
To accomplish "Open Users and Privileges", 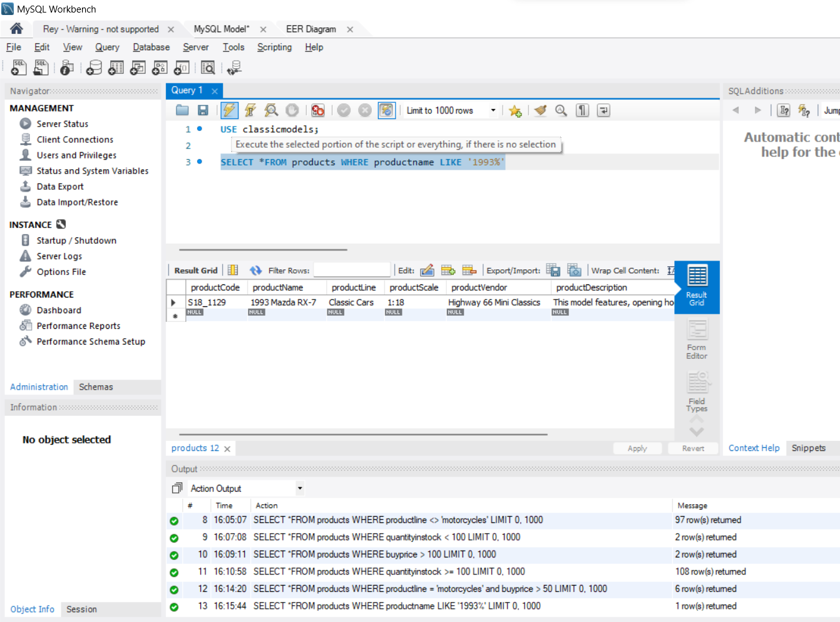I will pos(76,155).
